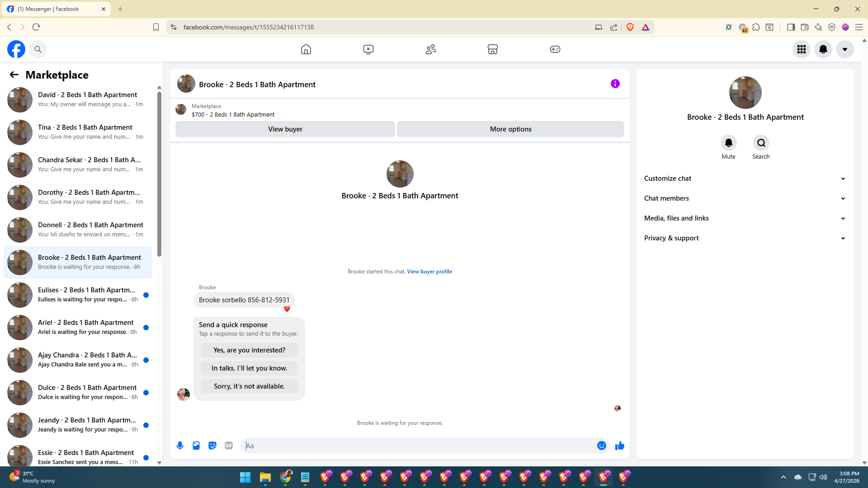Click the Facebook logo

pyautogui.click(x=16, y=49)
